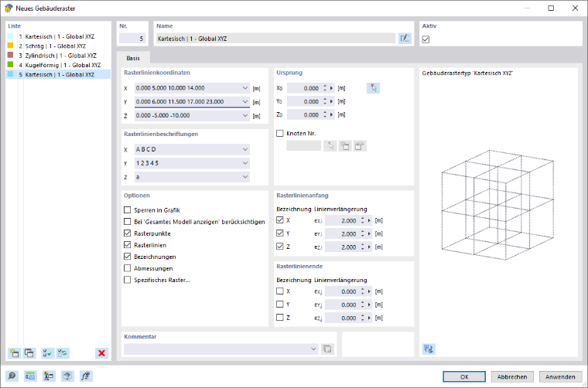The height and width of the screenshot is (388, 588).
Task: Uncheck X under Rasterlinienanfang
Action: (x=280, y=220)
